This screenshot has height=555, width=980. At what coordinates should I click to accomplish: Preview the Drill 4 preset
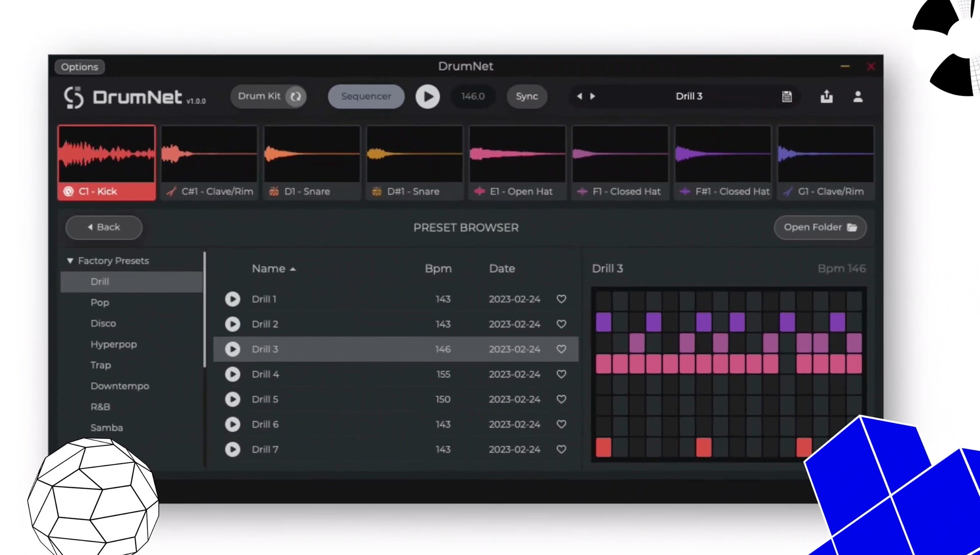tap(233, 374)
